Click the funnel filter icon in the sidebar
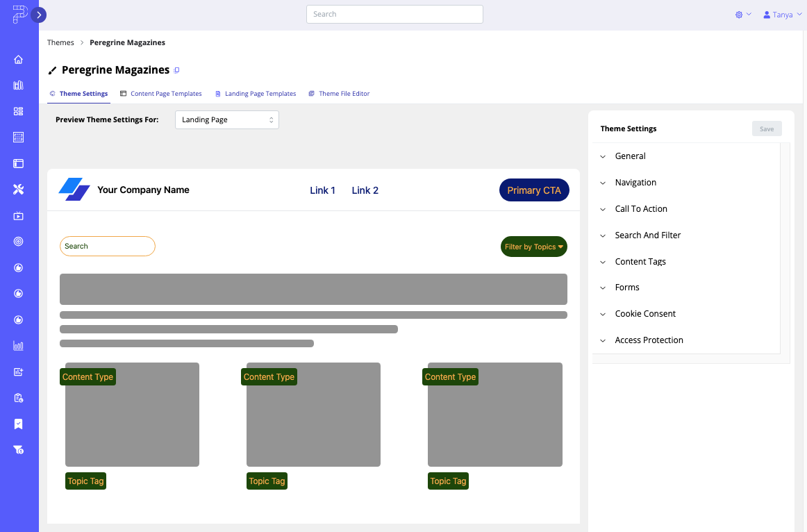 (x=18, y=449)
